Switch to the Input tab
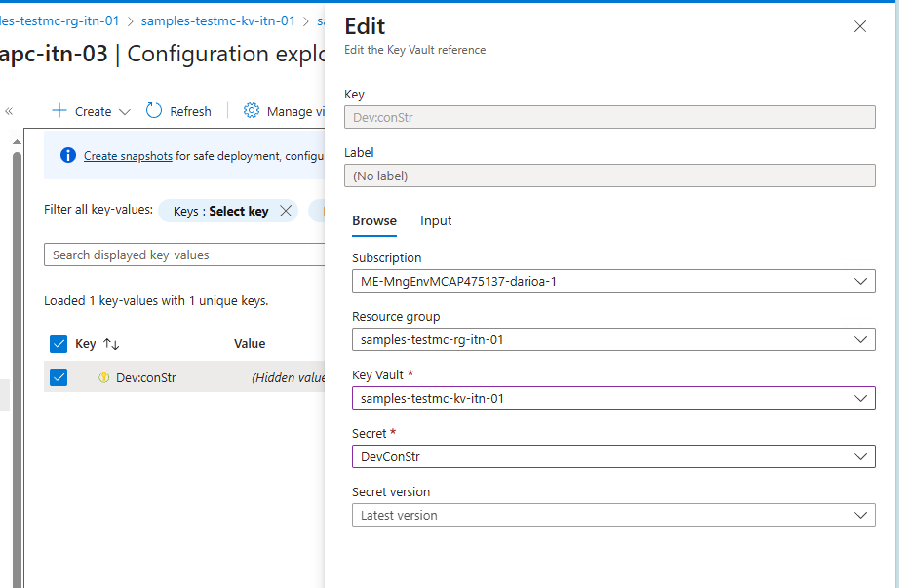Screen dimensions: 899x588 click(x=436, y=221)
